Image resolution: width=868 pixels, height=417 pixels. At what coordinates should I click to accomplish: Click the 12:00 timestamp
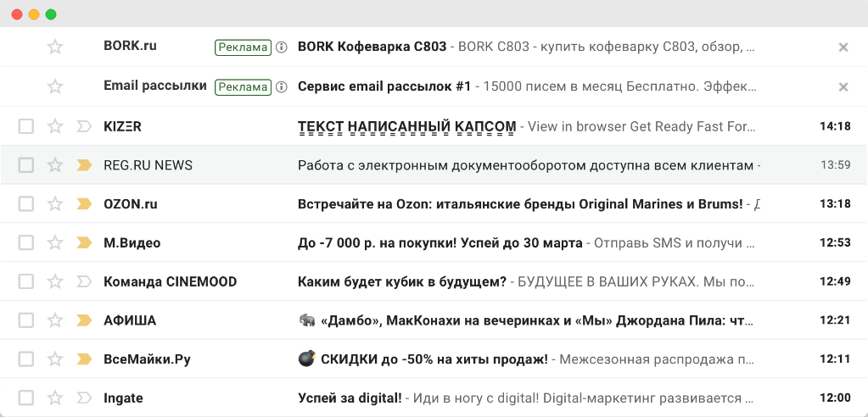pyautogui.click(x=835, y=398)
